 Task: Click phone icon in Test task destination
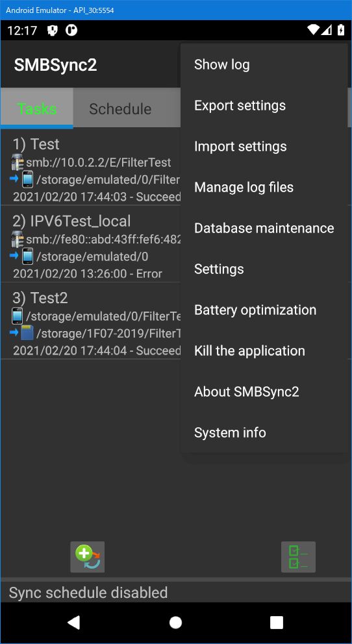coord(27,179)
